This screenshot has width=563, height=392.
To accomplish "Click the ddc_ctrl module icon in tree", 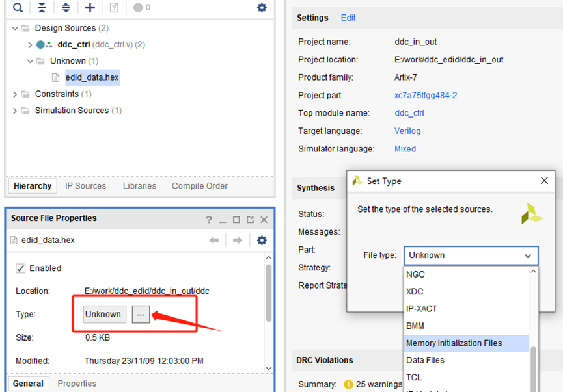I will [x=45, y=44].
